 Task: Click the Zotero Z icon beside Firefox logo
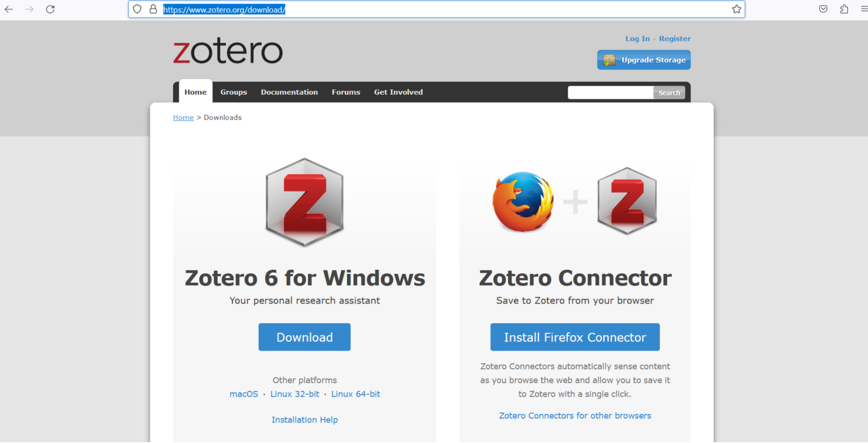pyautogui.click(x=627, y=201)
